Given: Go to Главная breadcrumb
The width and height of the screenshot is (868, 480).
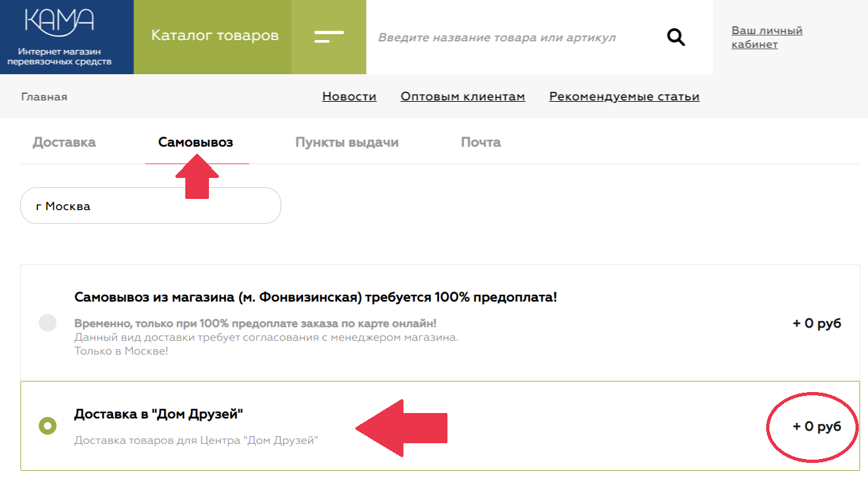Looking at the screenshot, I should [x=44, y=97].
